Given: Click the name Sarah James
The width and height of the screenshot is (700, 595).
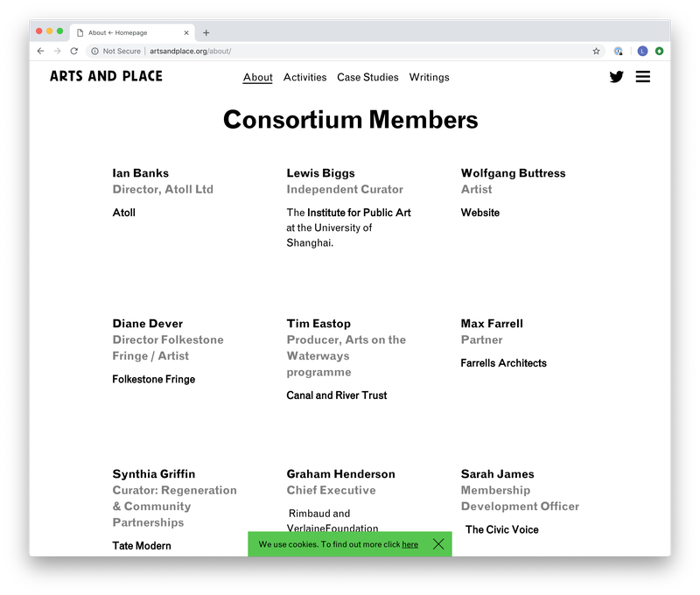Looking at the screenshot, I should click(x=497, y=473).
